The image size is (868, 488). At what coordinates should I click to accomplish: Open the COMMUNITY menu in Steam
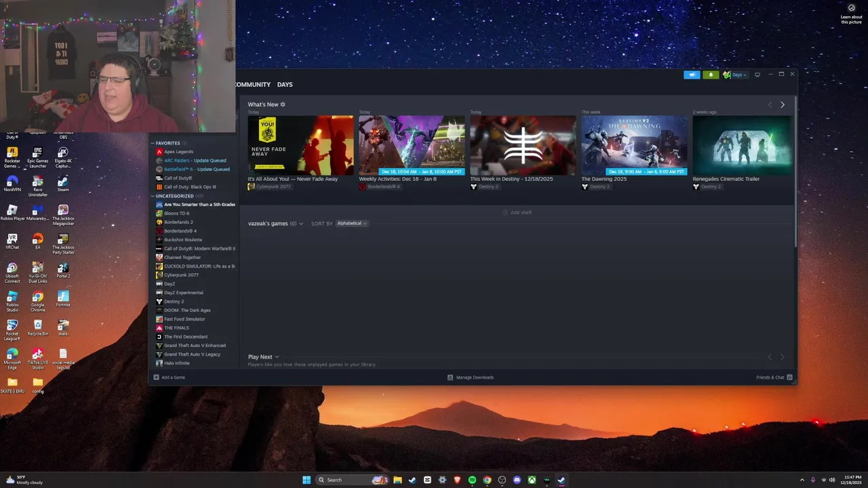[x=252, y=85]
